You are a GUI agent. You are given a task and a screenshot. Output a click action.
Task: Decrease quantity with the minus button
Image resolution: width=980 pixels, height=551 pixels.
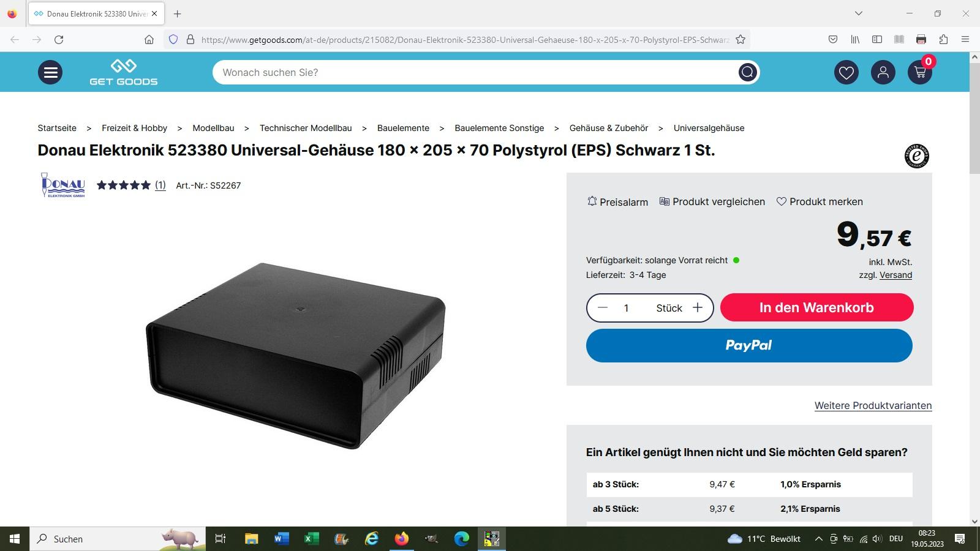click(603, 307)
